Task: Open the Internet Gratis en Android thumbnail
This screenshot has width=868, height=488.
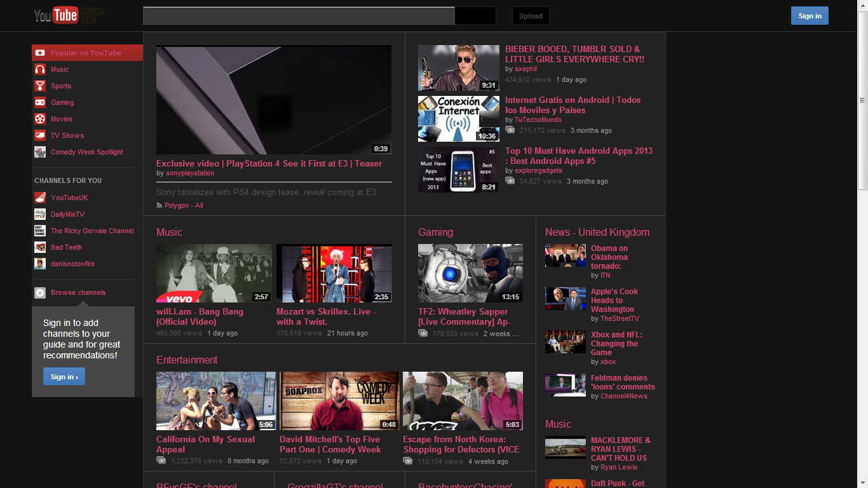Action: (459, 119)
